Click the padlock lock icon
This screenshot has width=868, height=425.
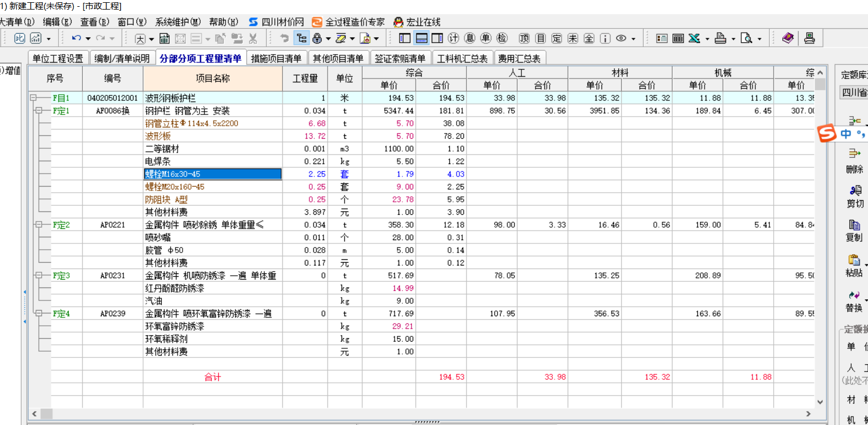tap(317, 38)
